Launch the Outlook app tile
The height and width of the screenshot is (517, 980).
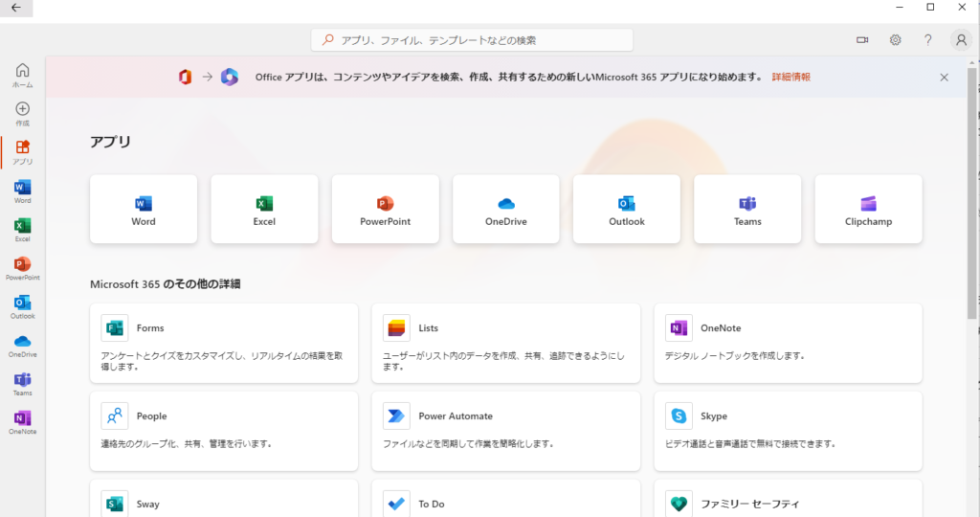pos(627,210)
